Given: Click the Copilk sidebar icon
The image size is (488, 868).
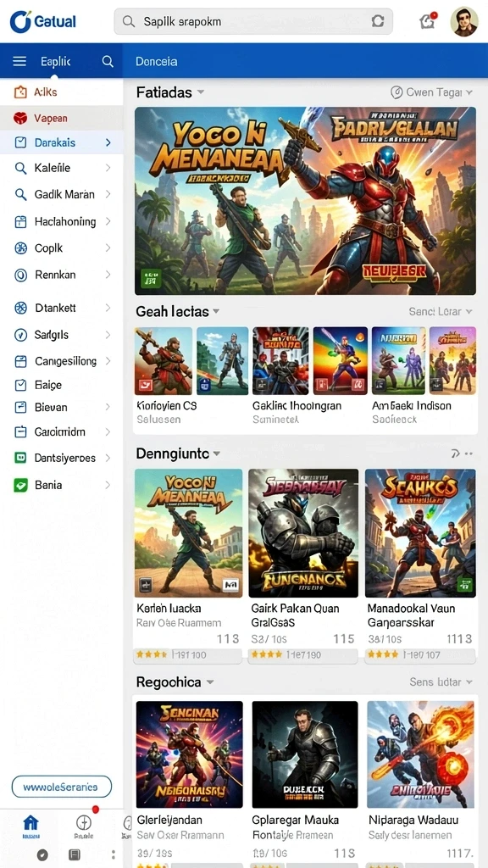Looking at the screenshot, I should pyautogui.click(x=20, y=248).
